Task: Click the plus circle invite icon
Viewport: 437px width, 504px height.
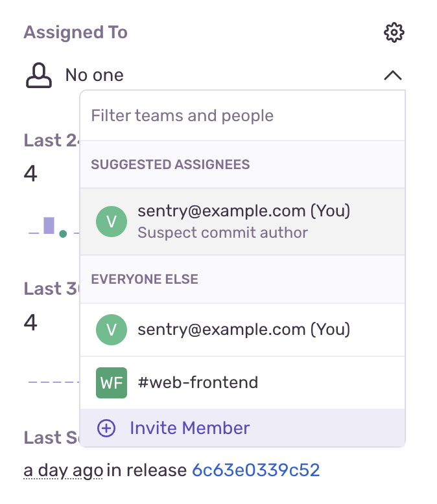Action: pyautogui.click(x=106, y=428)
